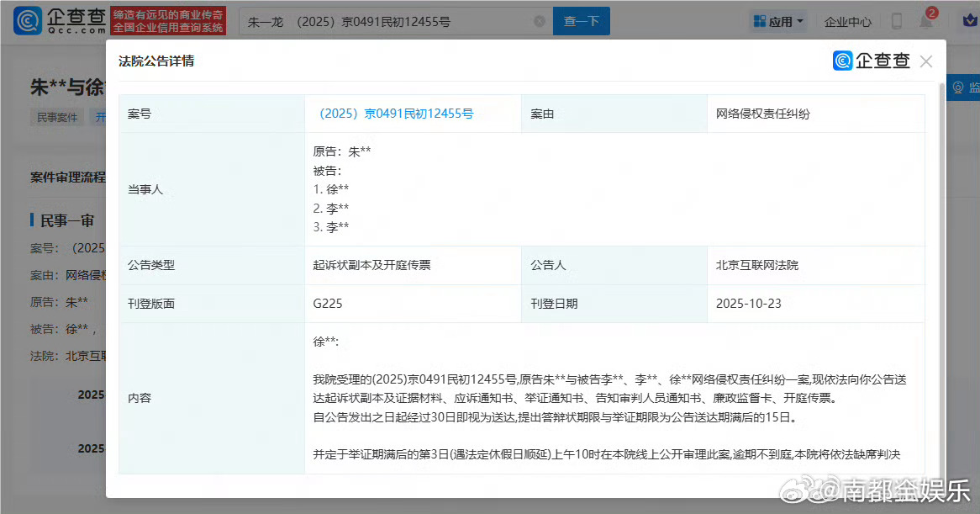980x514 pixels.
Task: Click the 案号 label cell
Action: [x=211, y=114]
